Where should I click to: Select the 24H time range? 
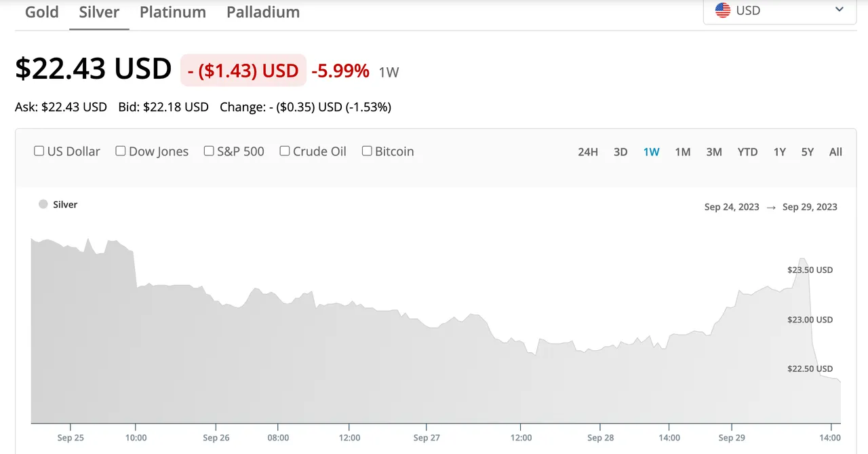click(x=588, y=152)
